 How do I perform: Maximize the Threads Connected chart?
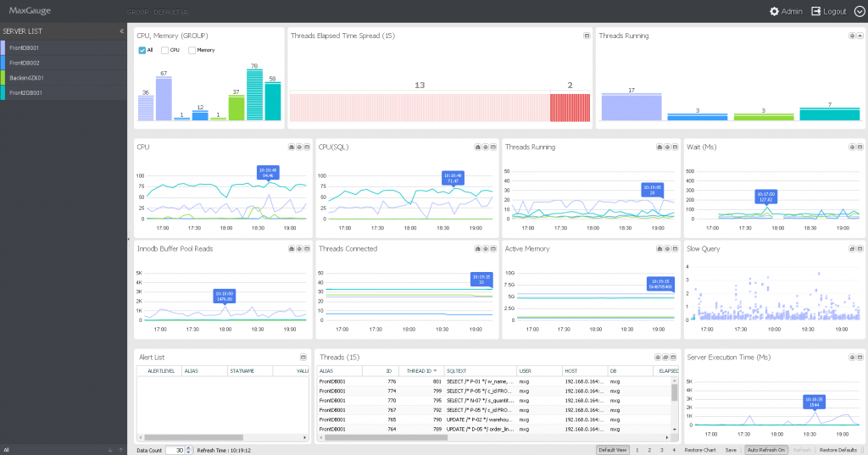point(493,249)
